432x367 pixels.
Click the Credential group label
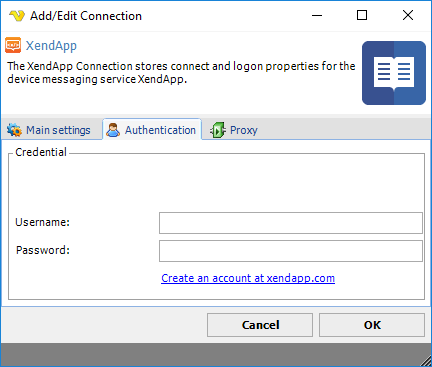(41, 152)
